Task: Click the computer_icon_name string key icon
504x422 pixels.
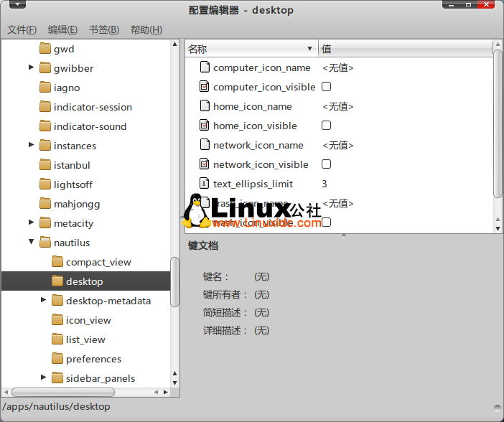Action: (x=205, y=67)
